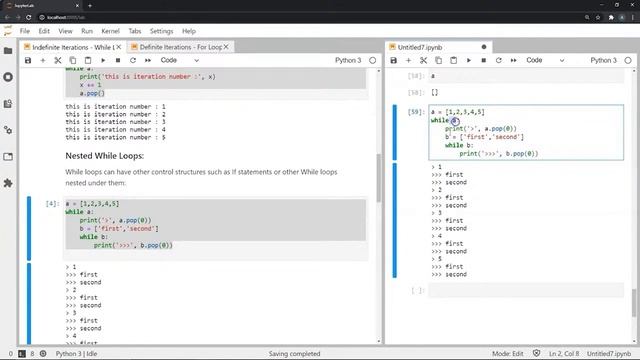Click kernel status circle in left notebook
This screenshot has height=360, width=640.
[x=373, y=60]
